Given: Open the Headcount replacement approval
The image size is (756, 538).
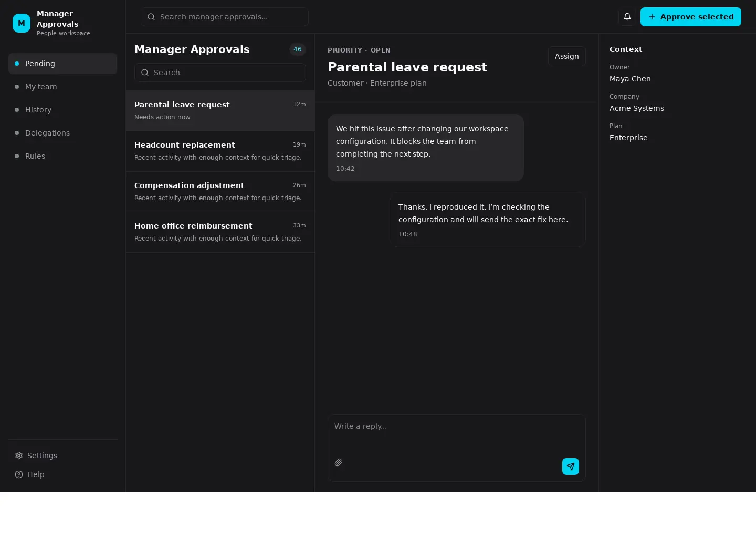Looking at the screenshot, I should click(220, 151).
